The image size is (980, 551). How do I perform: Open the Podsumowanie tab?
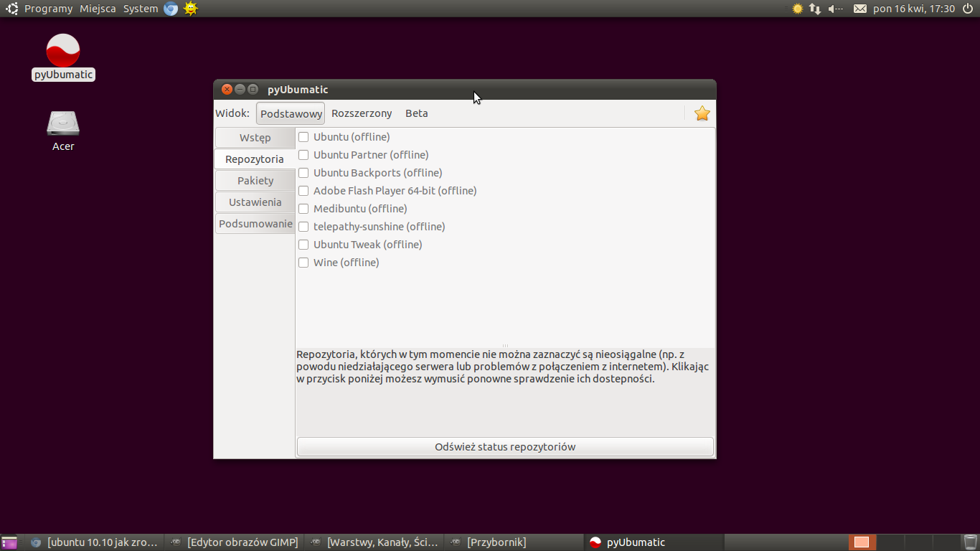(x=255, y=224)
